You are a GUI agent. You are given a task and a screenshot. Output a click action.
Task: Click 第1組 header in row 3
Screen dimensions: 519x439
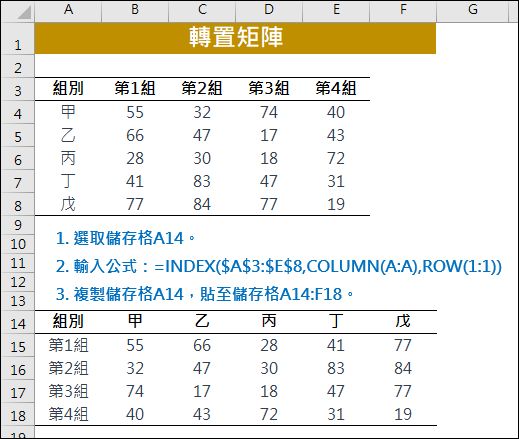click(x=135, y=89)
